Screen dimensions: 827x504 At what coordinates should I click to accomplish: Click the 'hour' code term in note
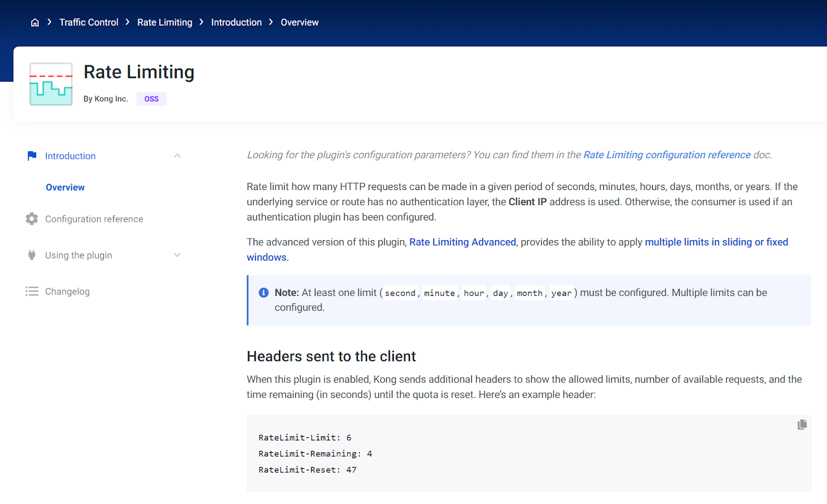[x=474, y=293]
